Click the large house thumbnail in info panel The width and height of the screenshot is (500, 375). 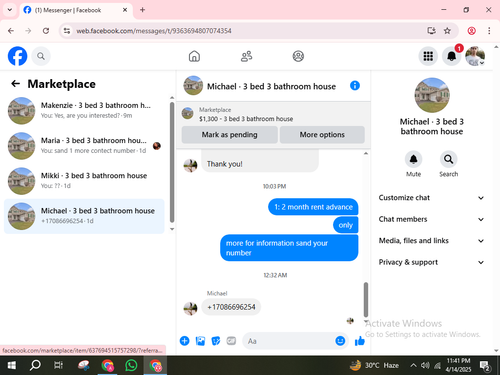point(432,95)
